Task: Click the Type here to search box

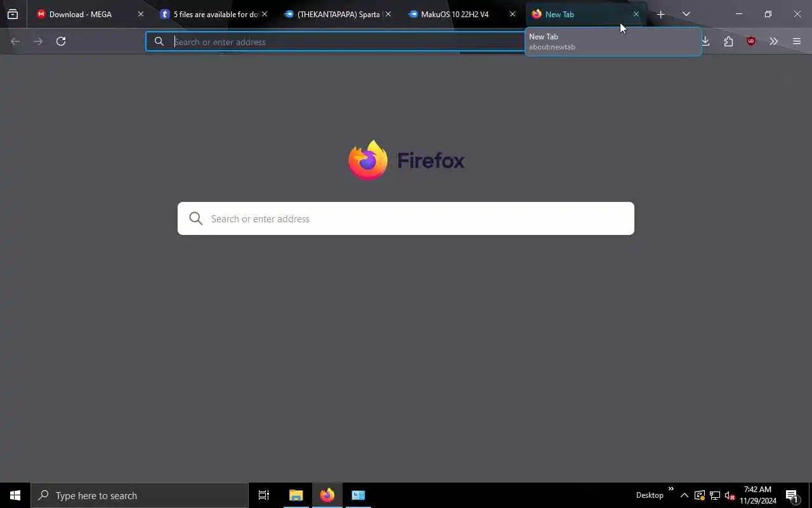Action: tap(140, 495)
